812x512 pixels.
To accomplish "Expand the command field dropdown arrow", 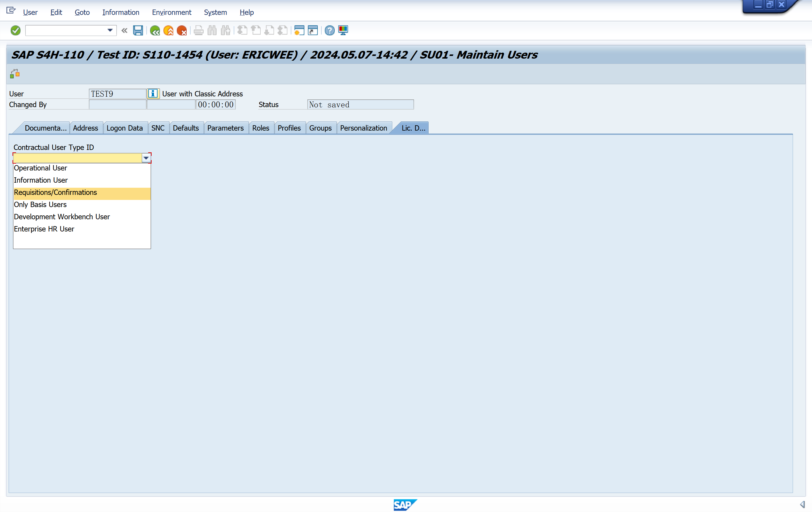I will click(x=110, y=30).
